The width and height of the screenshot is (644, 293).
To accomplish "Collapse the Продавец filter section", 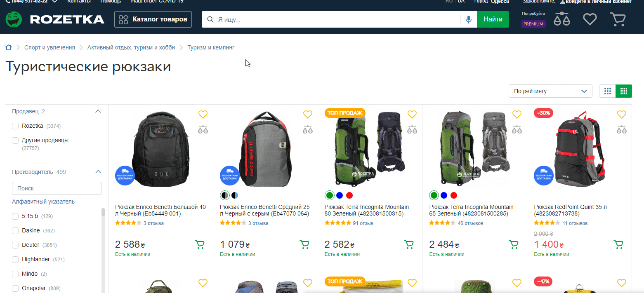I will (98, 111).
